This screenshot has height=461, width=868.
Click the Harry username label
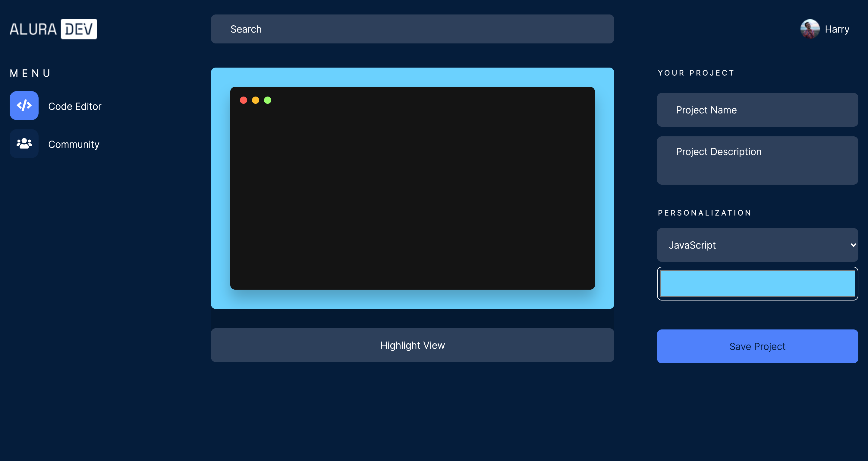tap(837, 29)
